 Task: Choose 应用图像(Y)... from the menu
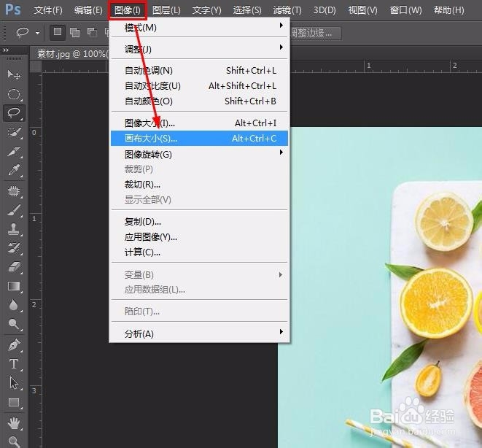pyautogui.click(x=199, y=236)
